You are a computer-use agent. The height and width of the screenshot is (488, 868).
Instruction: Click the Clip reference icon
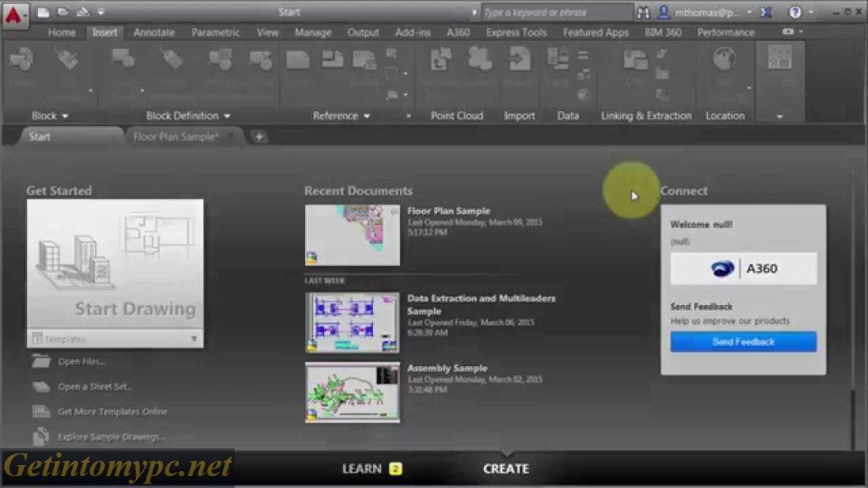tap(332, 58)
